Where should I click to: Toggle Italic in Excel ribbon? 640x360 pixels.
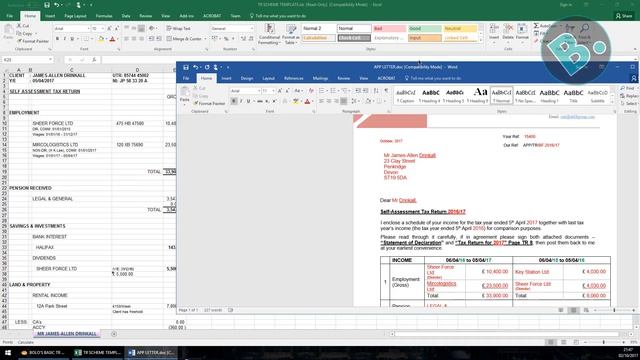click(64, 39)
